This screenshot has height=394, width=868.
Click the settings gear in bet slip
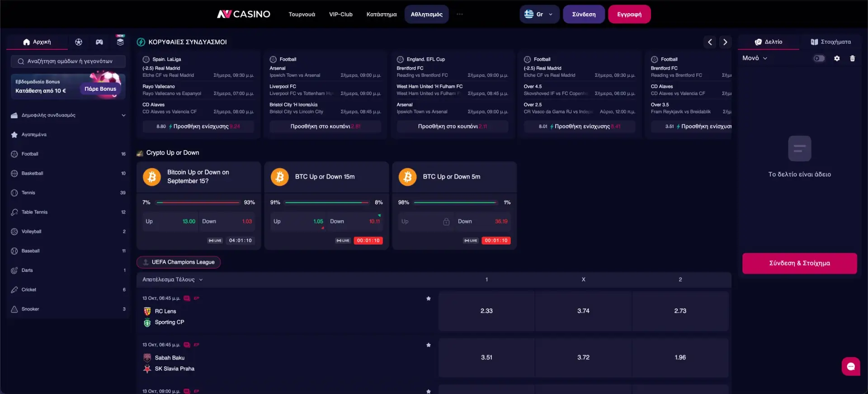(x=837, y=58)
